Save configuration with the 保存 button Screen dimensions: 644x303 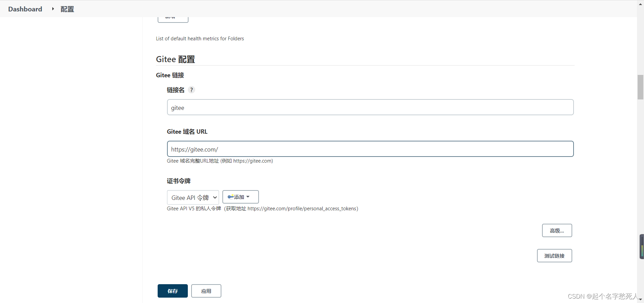[x=172, y=291]
